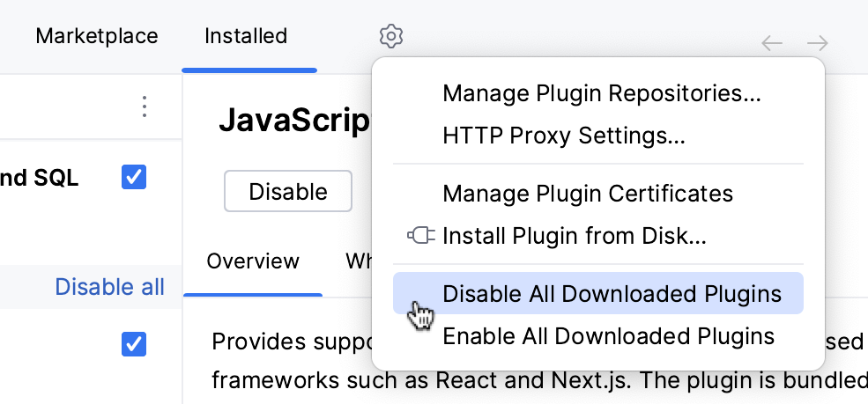This screenshot has height=404, width=868.
Task: Switch to the Installed tab
Action: click(246, 36)
